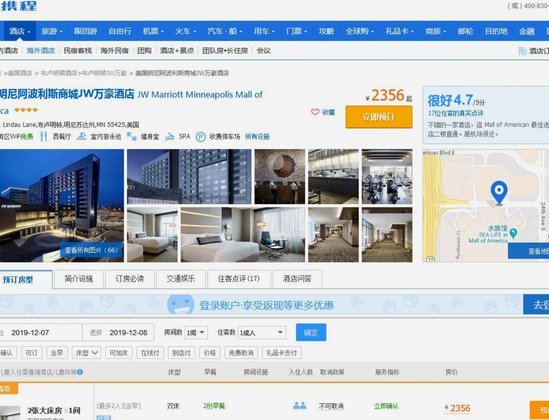The image size is (549, 420).
Task: Click the two-person occupancy icon in room row
Action: coord(300,406)
